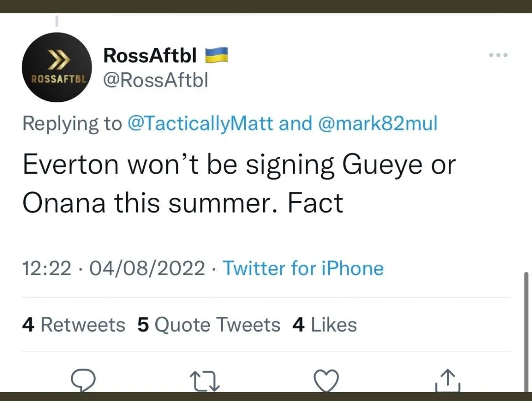Click the 12:22 timestamp

46,268
